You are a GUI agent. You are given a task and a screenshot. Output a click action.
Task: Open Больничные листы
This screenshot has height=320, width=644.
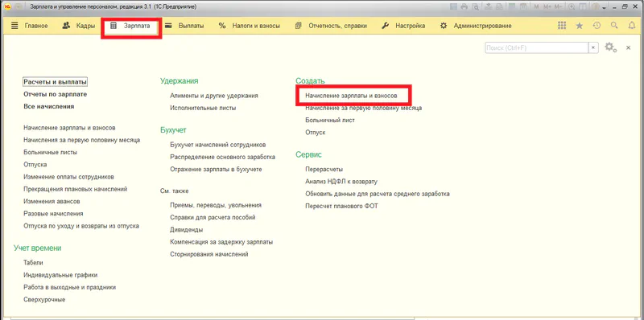[x=51, y=152]
